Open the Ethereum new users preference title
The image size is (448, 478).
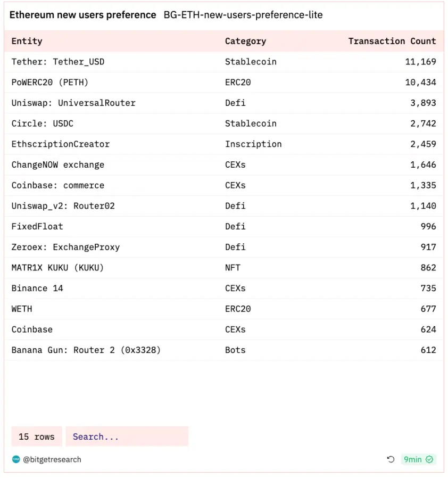click(x=83, y=15)
